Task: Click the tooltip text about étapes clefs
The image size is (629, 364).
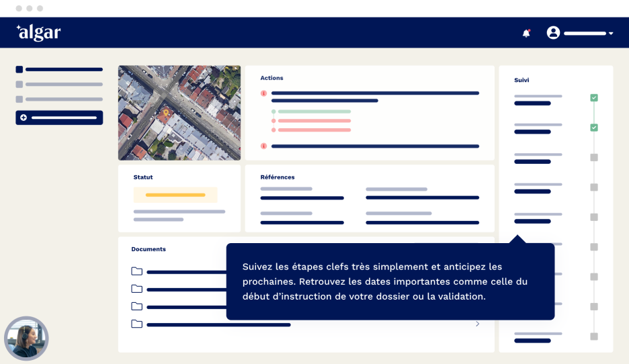Action: (x=384, y=281)
